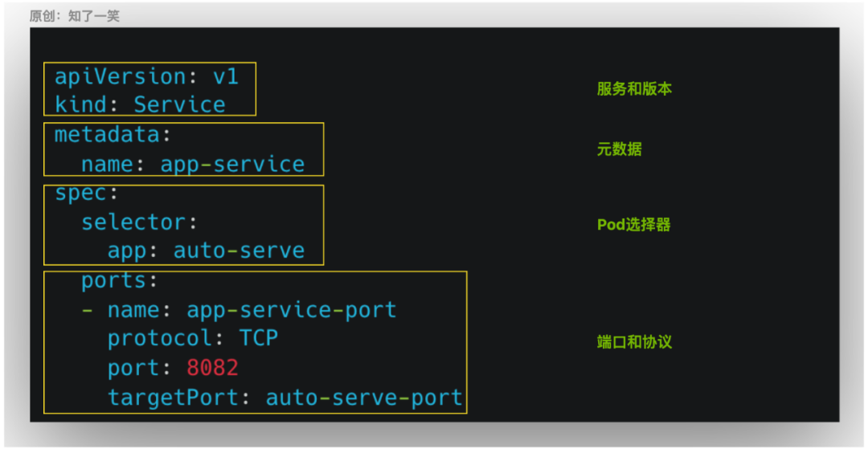Select the name: app-service line
Image resolution: width=868 pixels, height=449 pixels.
pos(193,164)
